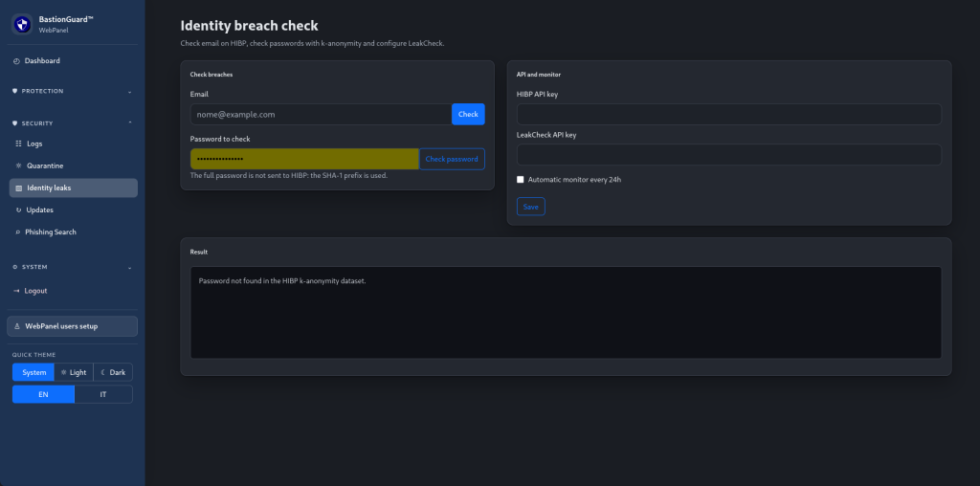Click Logout in the sidebar
The height and width of the screenshot is (486, 980).
[x=73, y=291]
